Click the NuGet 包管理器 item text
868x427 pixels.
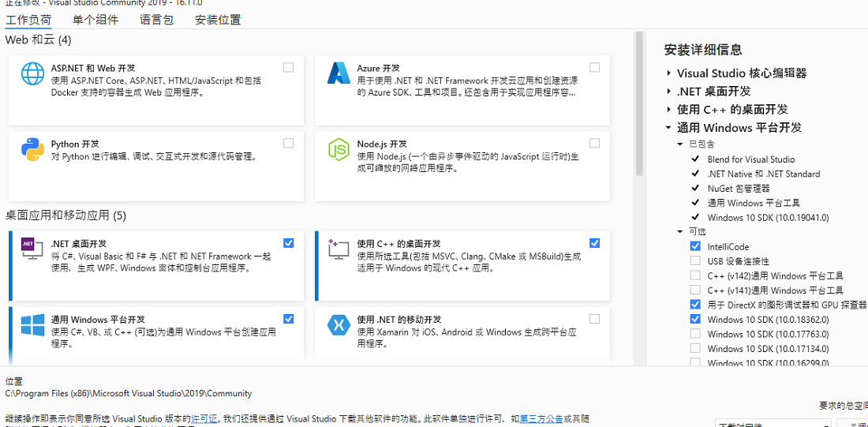tap(739, 188)
